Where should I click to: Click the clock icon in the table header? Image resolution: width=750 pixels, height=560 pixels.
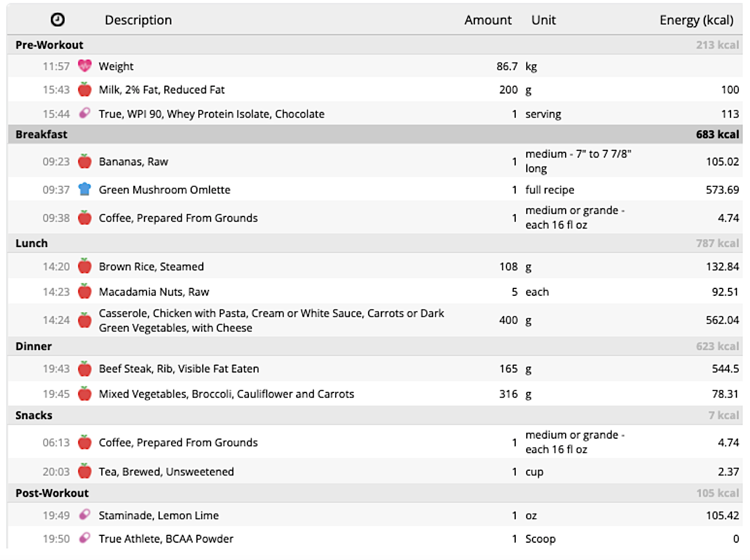(x=58, y=19)
